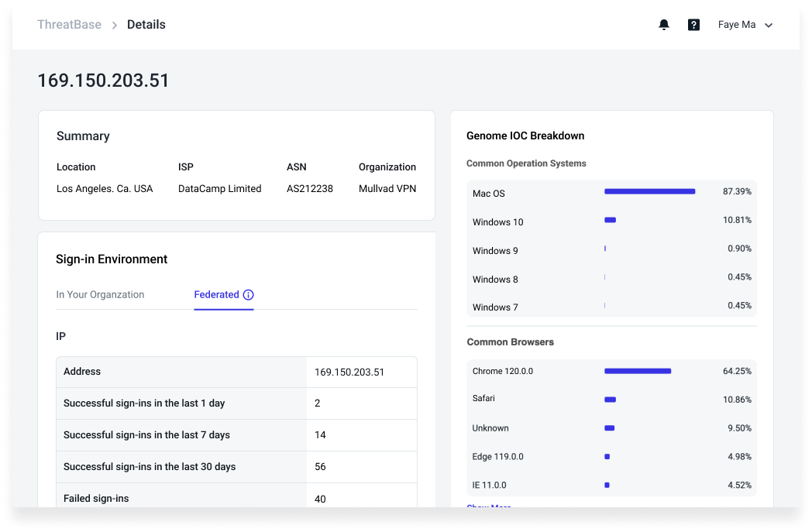
Task: Switch to In Your Organization tab
Action: pyautogui.click(x=100, y=294)
